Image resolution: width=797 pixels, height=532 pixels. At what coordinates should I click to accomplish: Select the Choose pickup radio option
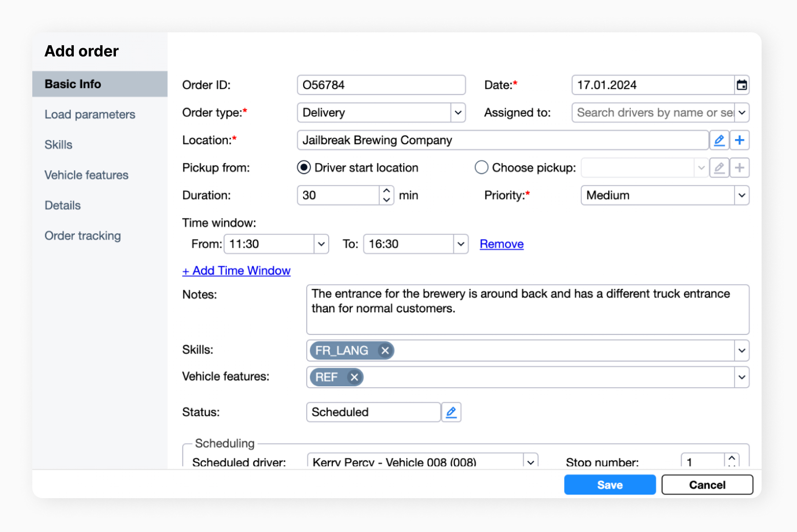point(481,168)
